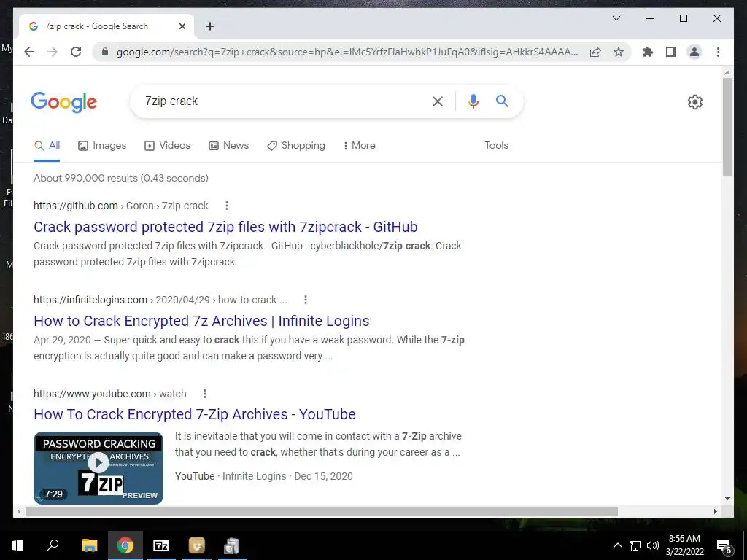
Task: Close the 7zip crack tab
Action: 182,26
